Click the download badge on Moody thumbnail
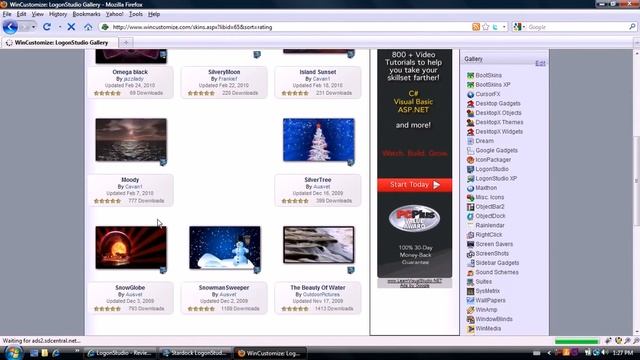 163,162
